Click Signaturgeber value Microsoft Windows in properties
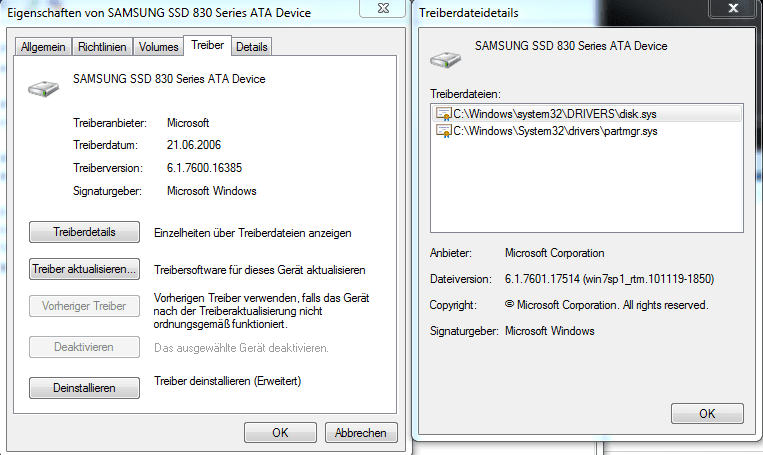This screenshot has width=763, height=455. pos(212,191)
